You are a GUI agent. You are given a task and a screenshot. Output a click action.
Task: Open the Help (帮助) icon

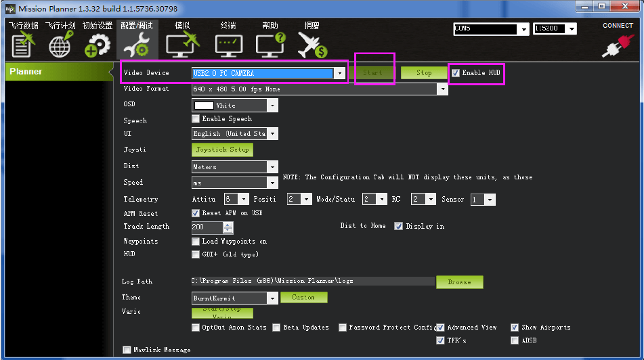point(270,45)
